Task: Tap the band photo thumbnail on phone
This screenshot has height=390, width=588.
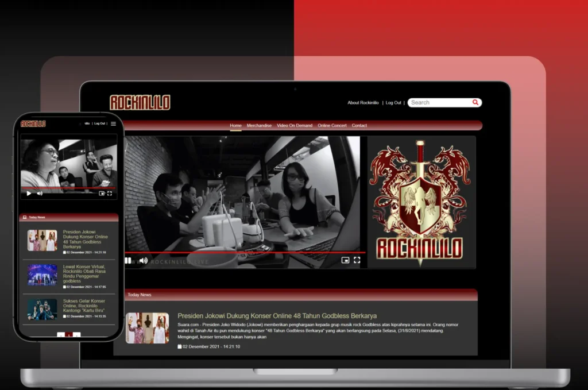Action: click(42, 309)
